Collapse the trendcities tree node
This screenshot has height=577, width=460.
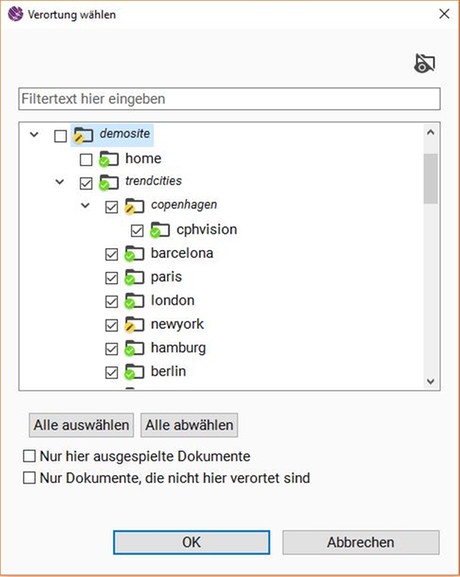[x=60, y=181]
